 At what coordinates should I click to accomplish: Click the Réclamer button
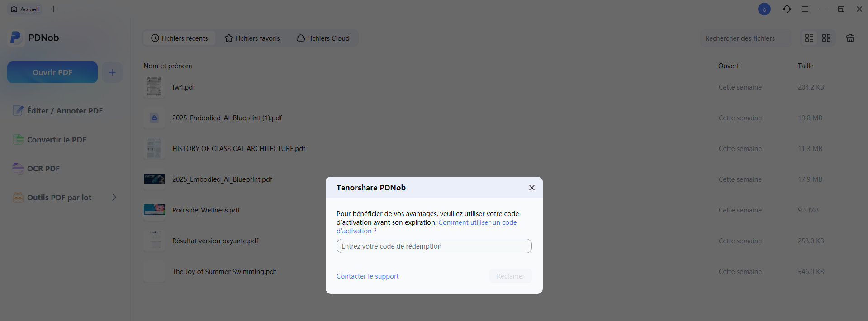pos(511,276)
